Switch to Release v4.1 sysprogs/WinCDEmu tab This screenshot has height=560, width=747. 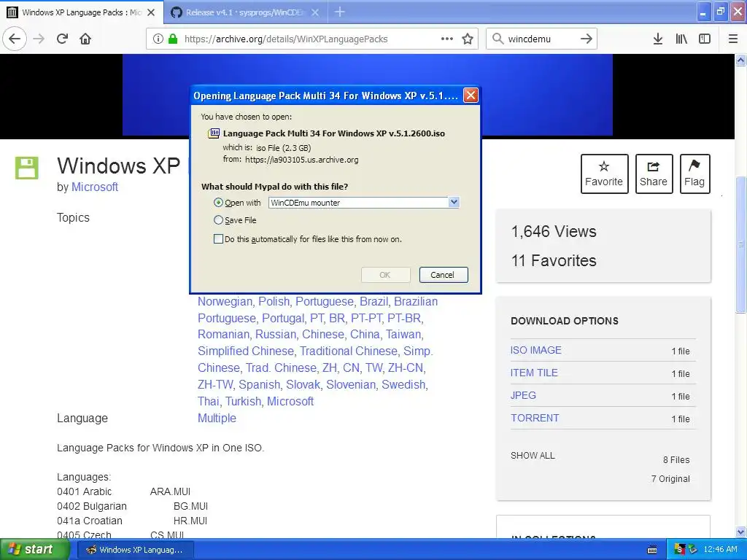pyautogui.click(x=245, y=12)
